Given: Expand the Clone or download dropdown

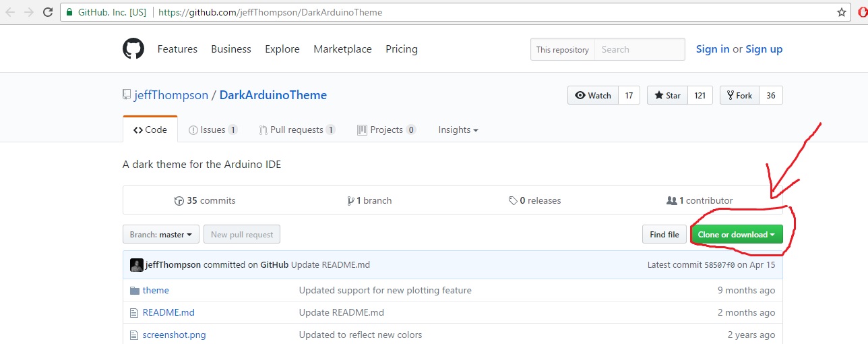Looking at the screenshot, I should click(737, 235).
